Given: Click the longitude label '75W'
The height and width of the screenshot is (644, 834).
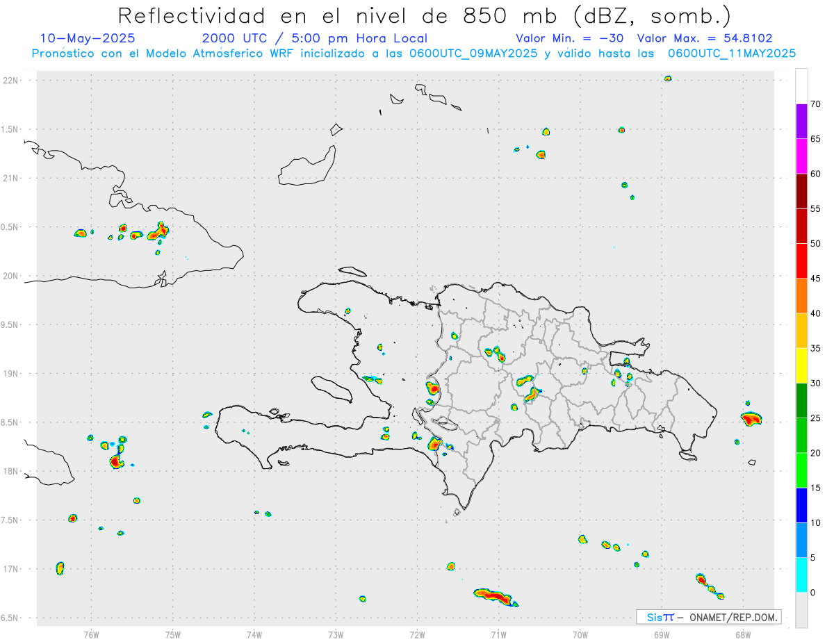Looking at the screenshot, I should click(173, 634).
